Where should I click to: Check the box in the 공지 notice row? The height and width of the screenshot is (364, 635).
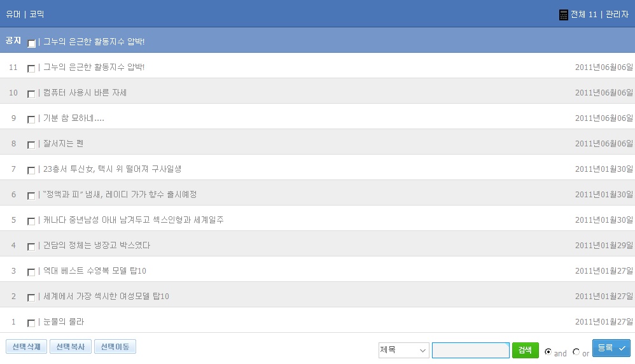click(x=31, y=43)
